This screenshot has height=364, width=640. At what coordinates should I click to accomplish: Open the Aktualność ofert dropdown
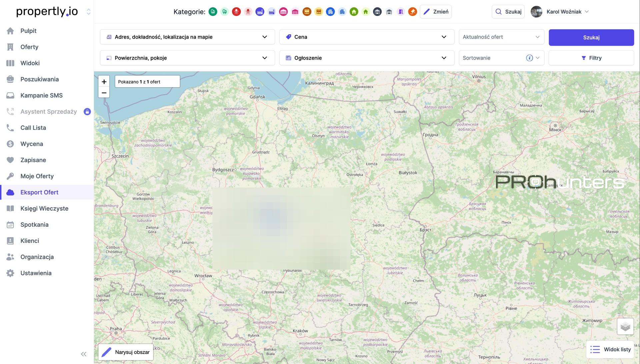click(501, 37)
